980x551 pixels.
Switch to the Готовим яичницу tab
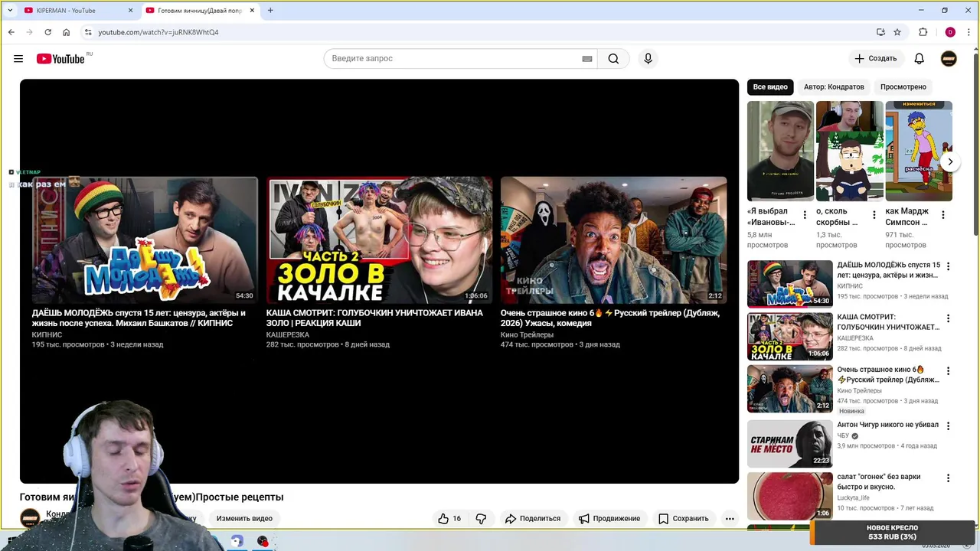[199, 11]
